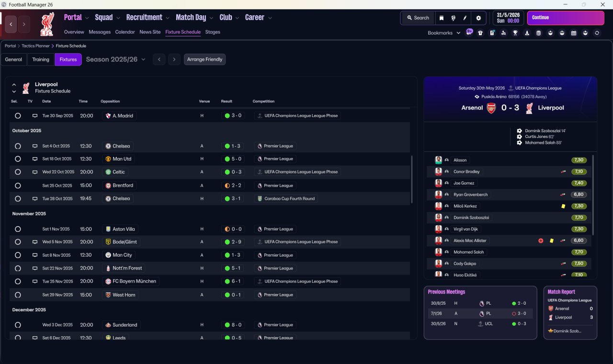Click the 31/5/2026 date display
Screen dimensions: 613x364
[508, 18]
